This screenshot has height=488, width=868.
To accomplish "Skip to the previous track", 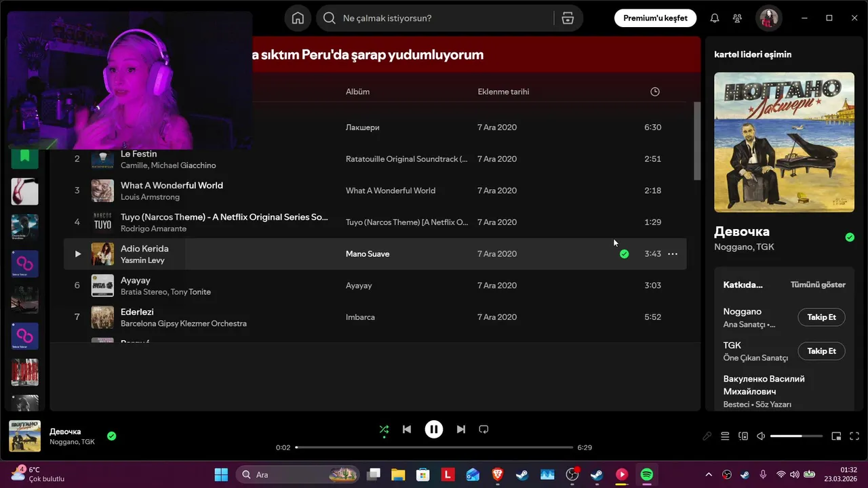I will point(406,429).
